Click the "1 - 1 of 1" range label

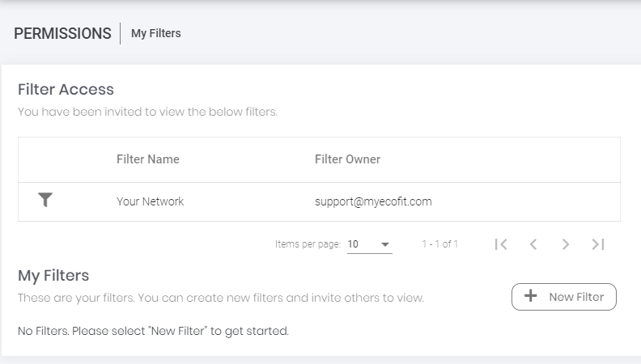(x=440, y=244)
